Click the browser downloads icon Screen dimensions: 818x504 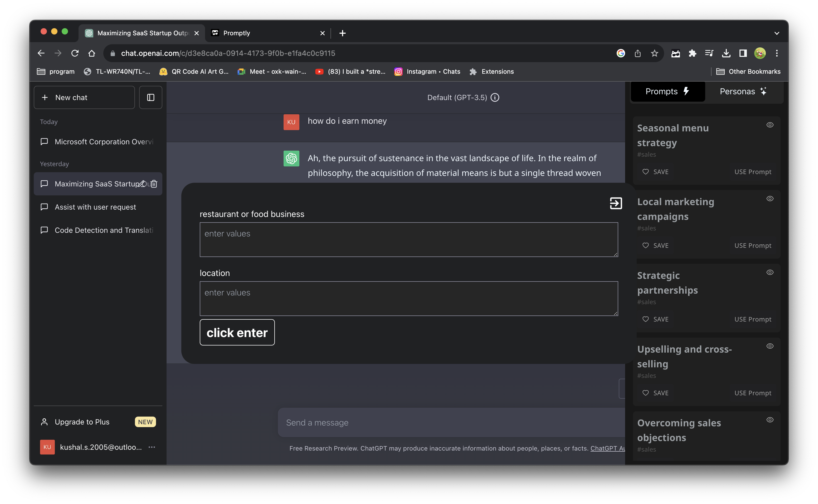pyautogui.click(x=726, y=53)
